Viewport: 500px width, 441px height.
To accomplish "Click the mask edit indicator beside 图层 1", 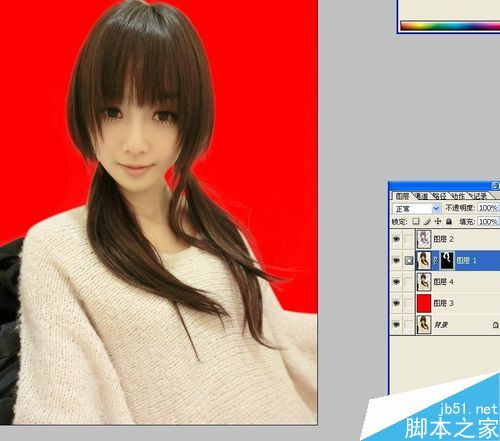I will click(x=409, y=261).
